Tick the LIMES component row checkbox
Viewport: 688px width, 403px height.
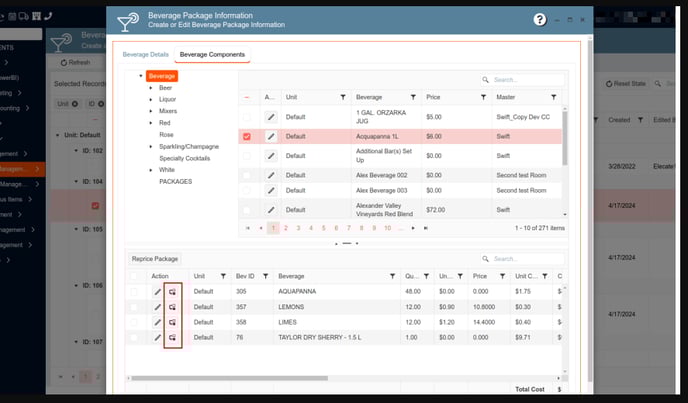[x=134, y=323]
